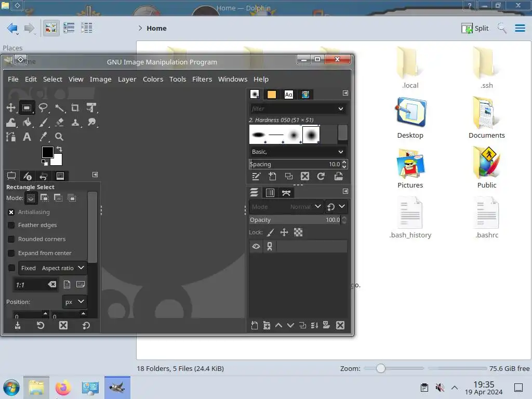Switch to the Device Status tab
Image resolution: width=532 pixels, height=399 pixels.
pyautogui.click(x=27, y=176)
